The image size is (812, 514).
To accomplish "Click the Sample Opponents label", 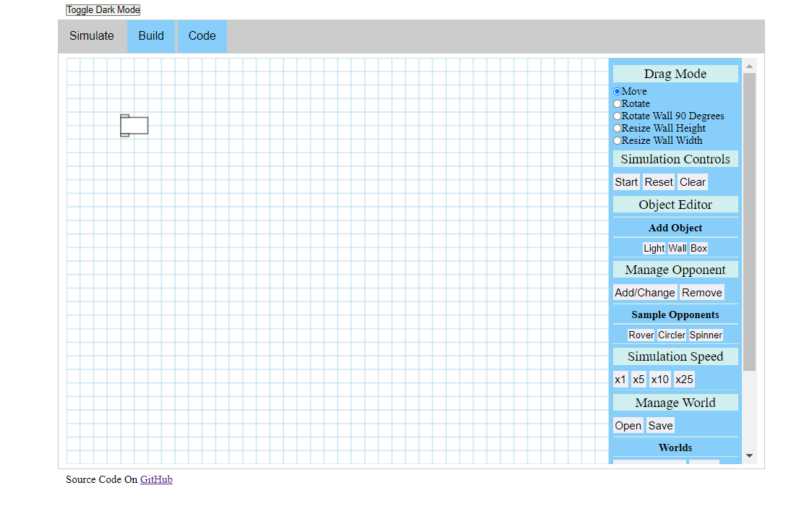I will (675, 314).
